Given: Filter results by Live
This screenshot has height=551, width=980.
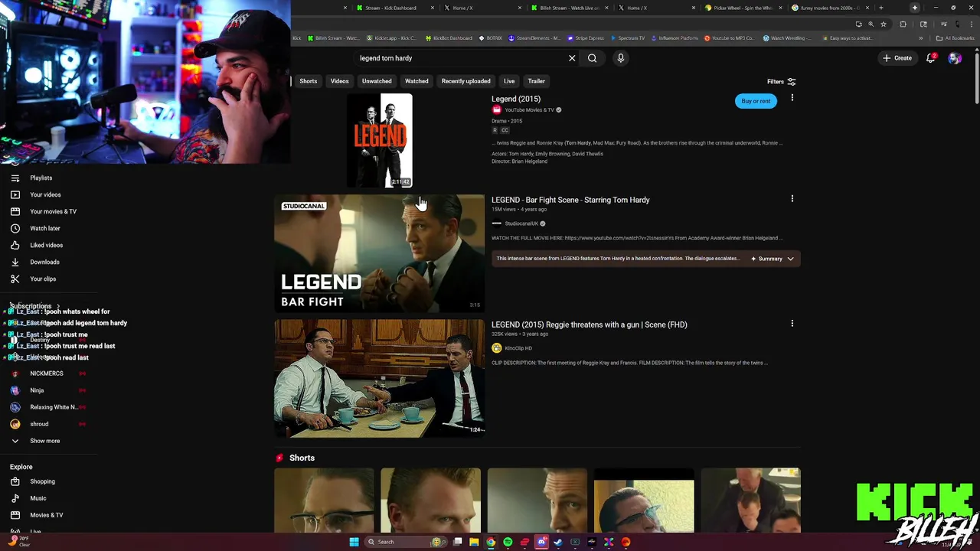Looking at the screenshot, I should (x=509, y=81).
